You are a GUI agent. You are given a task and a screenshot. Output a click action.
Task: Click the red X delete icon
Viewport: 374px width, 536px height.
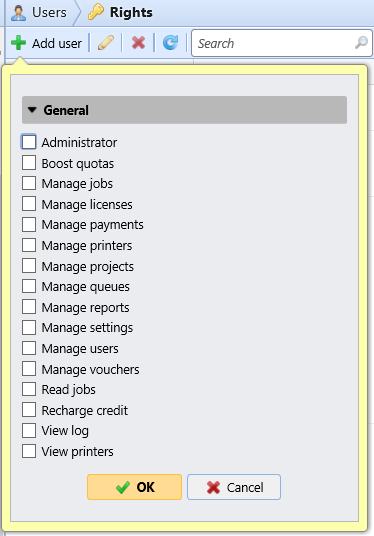(138, 43)
